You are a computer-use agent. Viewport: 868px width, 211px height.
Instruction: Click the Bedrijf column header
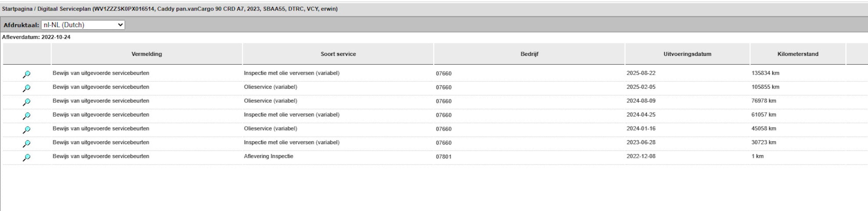pos(529,54)
